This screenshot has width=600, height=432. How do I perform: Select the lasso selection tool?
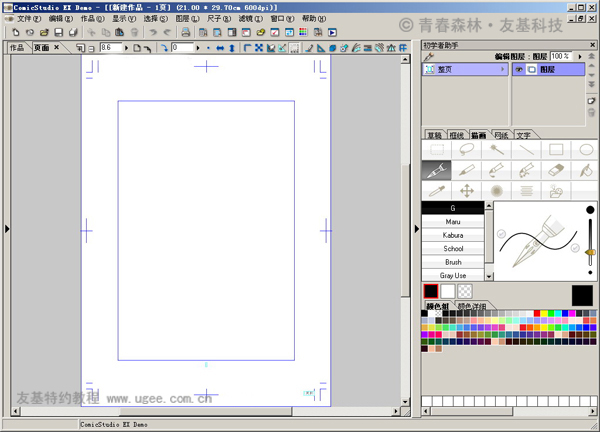(x=466, y=150)
